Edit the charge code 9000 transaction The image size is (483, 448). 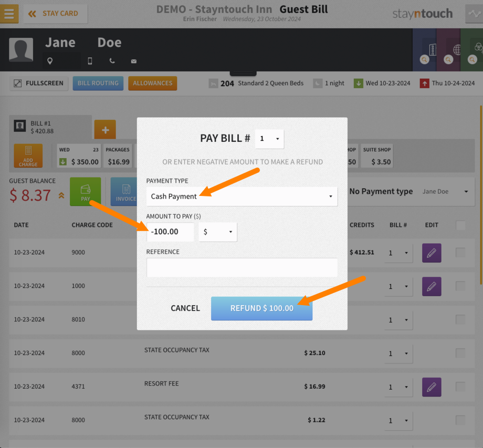pyautogui.click(x=432, y=253)
